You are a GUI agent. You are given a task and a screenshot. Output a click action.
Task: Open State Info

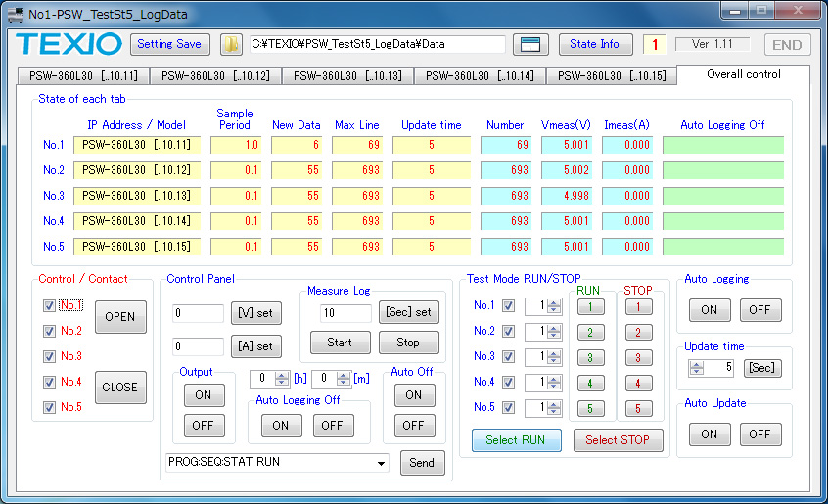(x=595, y=44)
